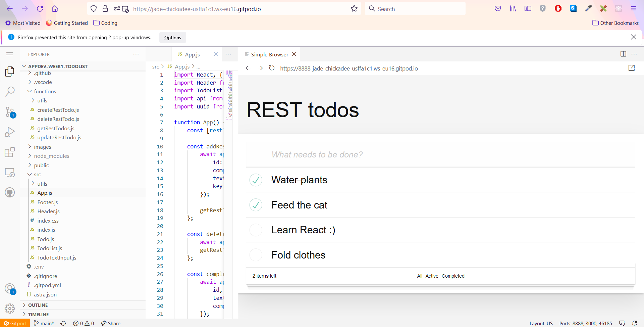This screenshot has height=327, width=644.
Task: Click Options on the popup-blocked notification
Action: pos(172,37)
